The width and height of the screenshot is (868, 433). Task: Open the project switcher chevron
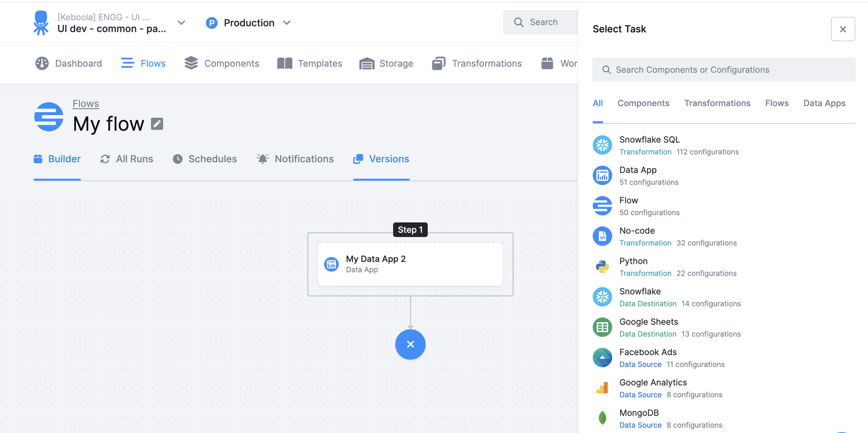181,22
